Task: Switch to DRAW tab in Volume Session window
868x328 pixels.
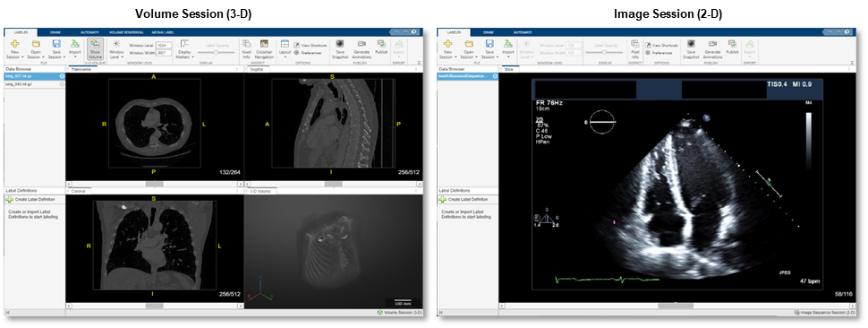Action: [x=55, y=32]
